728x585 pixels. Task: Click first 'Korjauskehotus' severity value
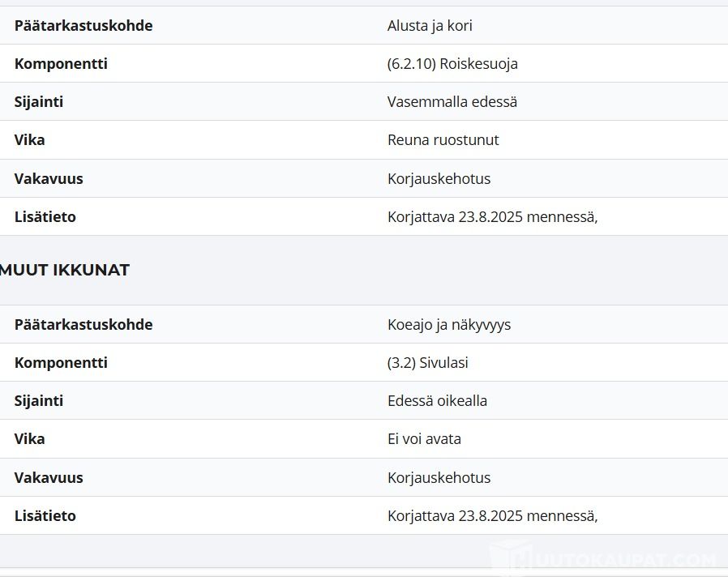point(439,178)
